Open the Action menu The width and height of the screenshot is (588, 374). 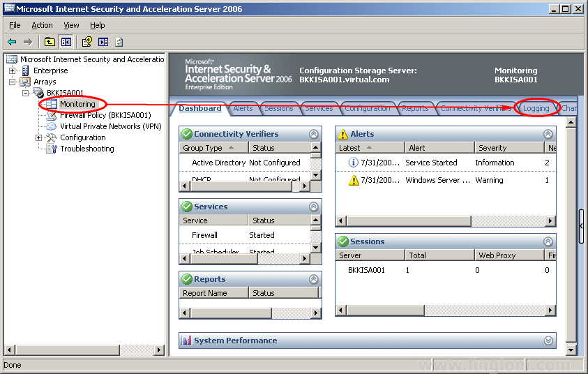42,25
